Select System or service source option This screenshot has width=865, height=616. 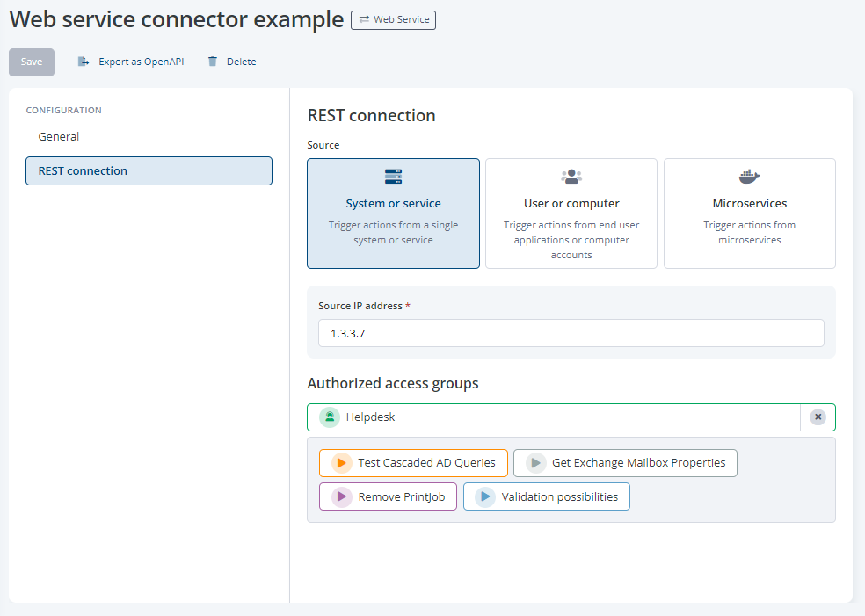(393, 214)
